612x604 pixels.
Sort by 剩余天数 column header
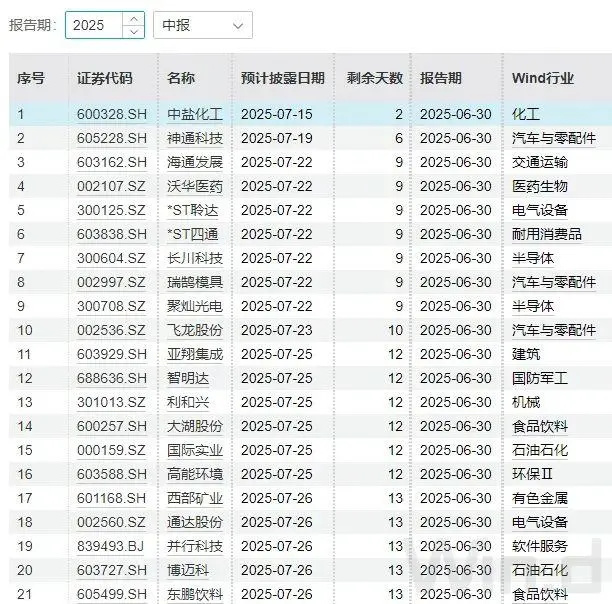375,78
